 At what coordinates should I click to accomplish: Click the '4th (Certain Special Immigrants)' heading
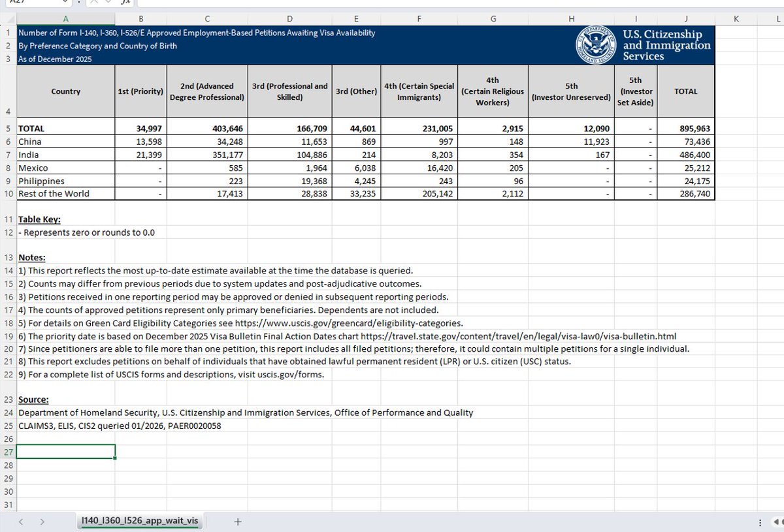tap(418, 91)
